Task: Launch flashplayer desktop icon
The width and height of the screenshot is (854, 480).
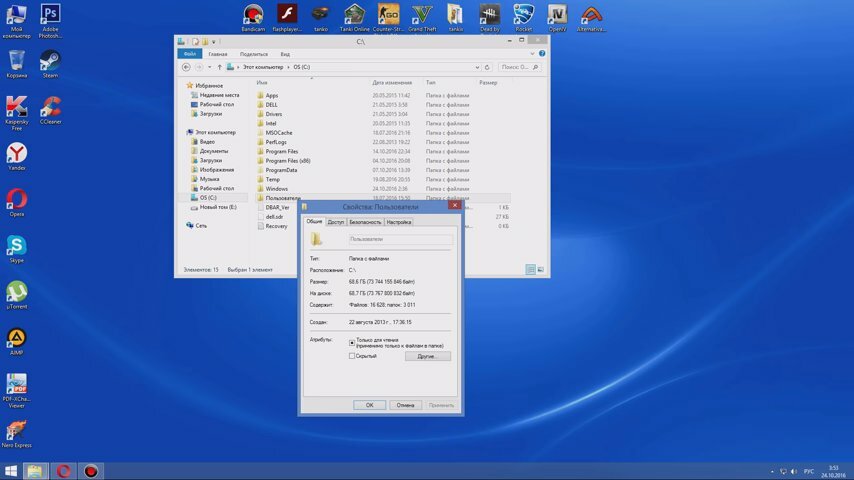Action: pos(287,17)
